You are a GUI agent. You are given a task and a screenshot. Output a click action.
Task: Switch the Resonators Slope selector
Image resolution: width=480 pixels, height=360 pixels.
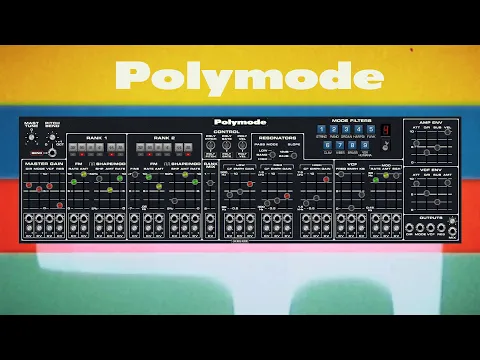[294, 155]
